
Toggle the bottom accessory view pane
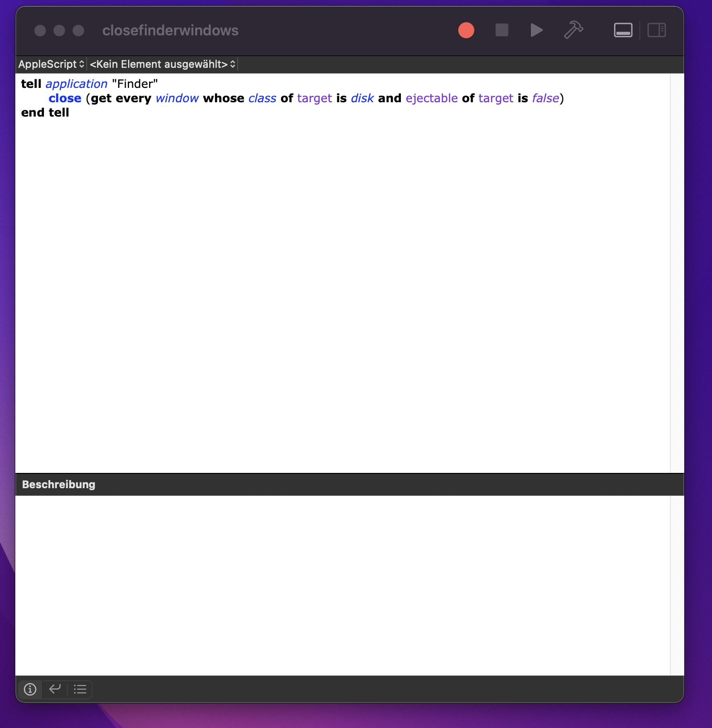click(x=623, y=31)
